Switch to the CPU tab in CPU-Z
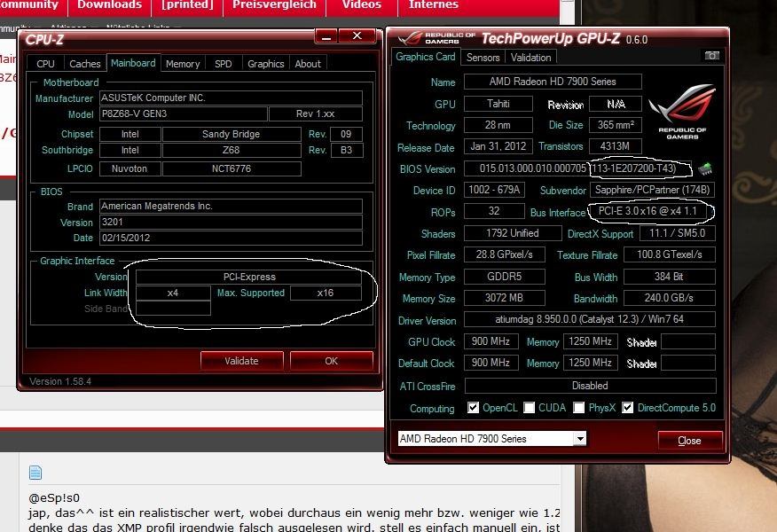777x532 pixels. click(x=45, y=64)
